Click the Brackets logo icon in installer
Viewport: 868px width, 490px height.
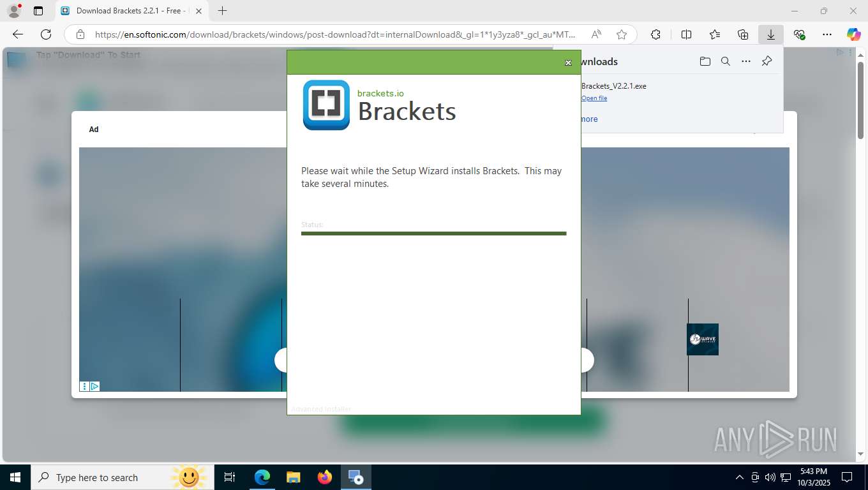[x=326, y=105]
